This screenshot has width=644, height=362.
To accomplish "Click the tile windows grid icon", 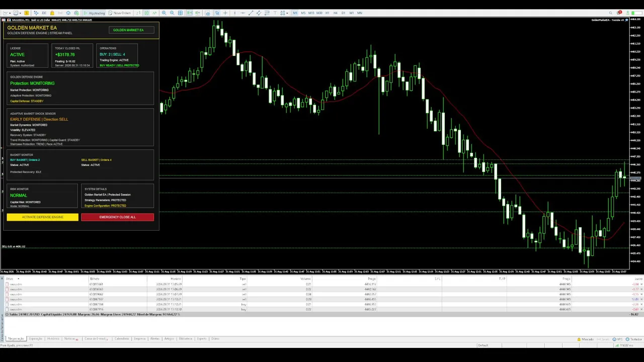I will pos(180,13).
